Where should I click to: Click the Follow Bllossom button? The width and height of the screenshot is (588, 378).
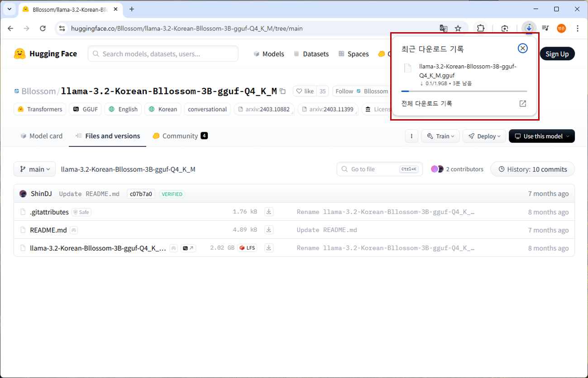362,91
